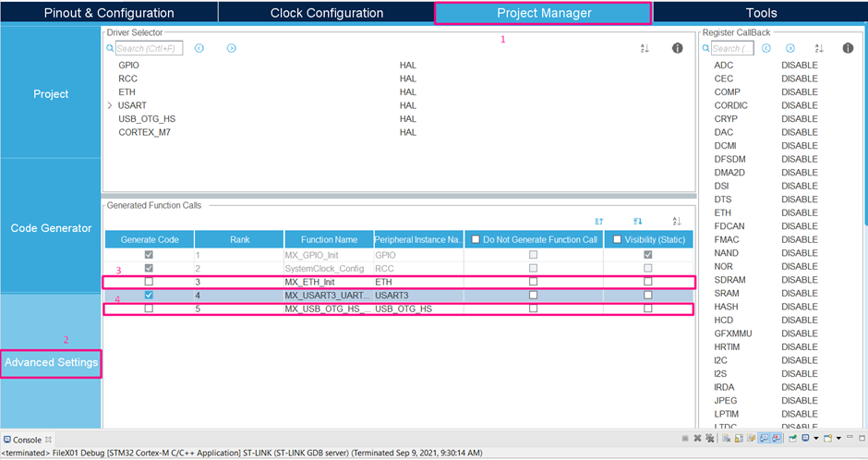Screen dimensions: 868x460
Task: Select the MX_USART3_UART function name cell
Action: point(329,295)
